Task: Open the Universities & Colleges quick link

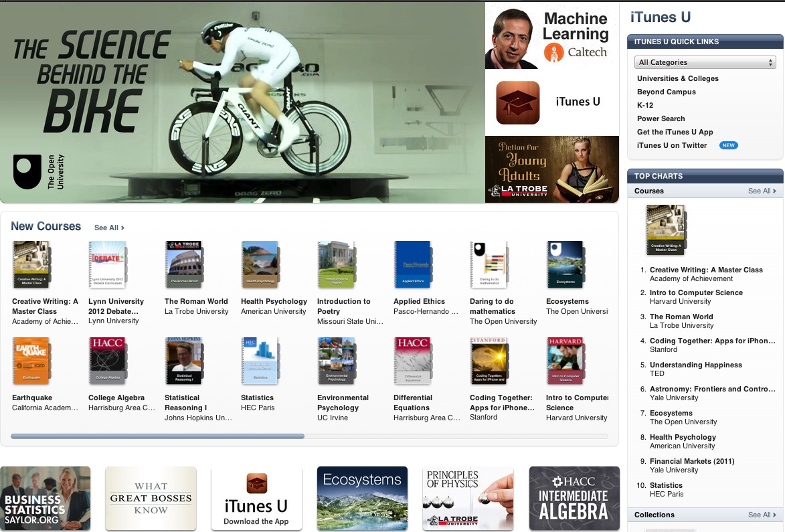Action: click(x=677, y=78)
